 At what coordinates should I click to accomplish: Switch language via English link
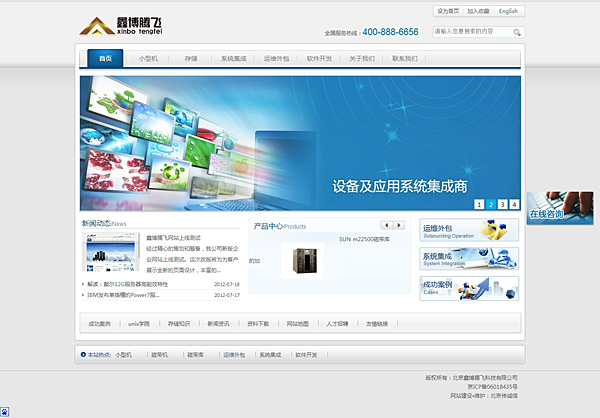coord(508,11)
